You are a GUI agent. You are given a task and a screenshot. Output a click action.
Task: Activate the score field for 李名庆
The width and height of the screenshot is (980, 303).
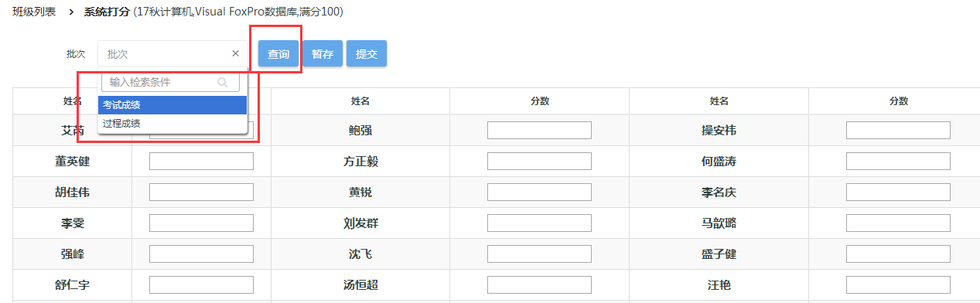[x=898, y=192]
